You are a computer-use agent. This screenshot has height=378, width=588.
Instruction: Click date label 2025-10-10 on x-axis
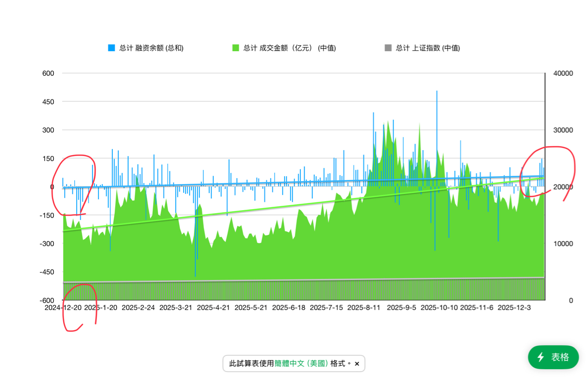[439, 308]
